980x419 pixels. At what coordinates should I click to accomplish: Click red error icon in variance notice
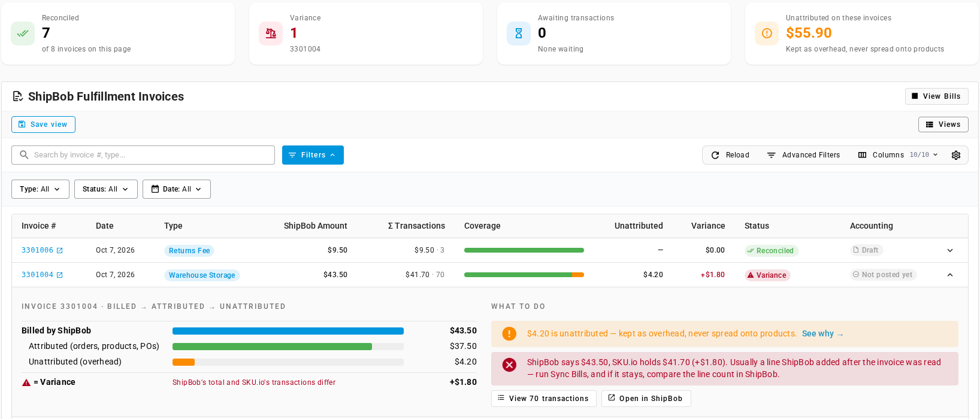pyautogui.click(x=509, y=365)
